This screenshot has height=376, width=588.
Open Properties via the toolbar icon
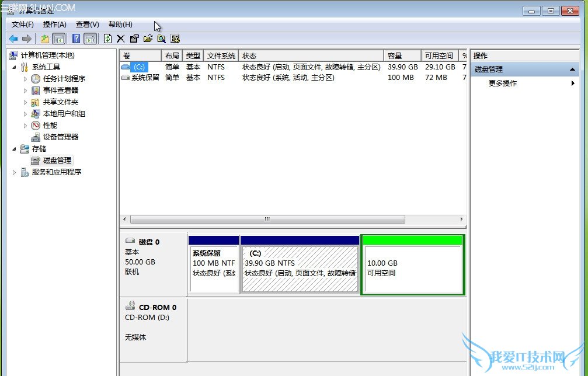pyautogui.click(x=134, y=39)
